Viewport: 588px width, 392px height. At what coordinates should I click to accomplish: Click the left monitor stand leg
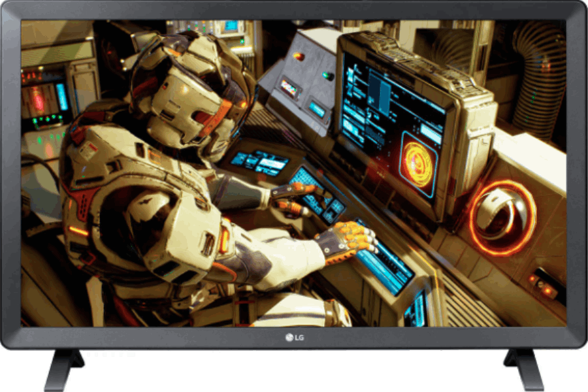(65, 369)
